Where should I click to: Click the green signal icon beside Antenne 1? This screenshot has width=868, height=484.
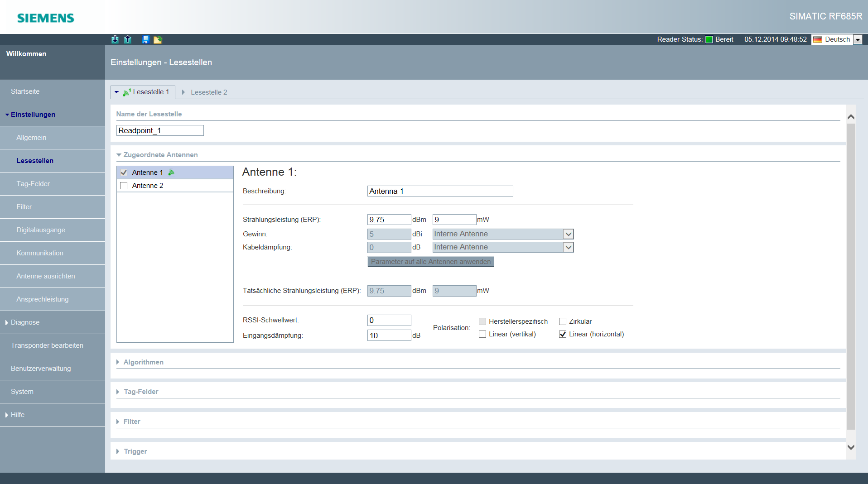pos(171,173)
